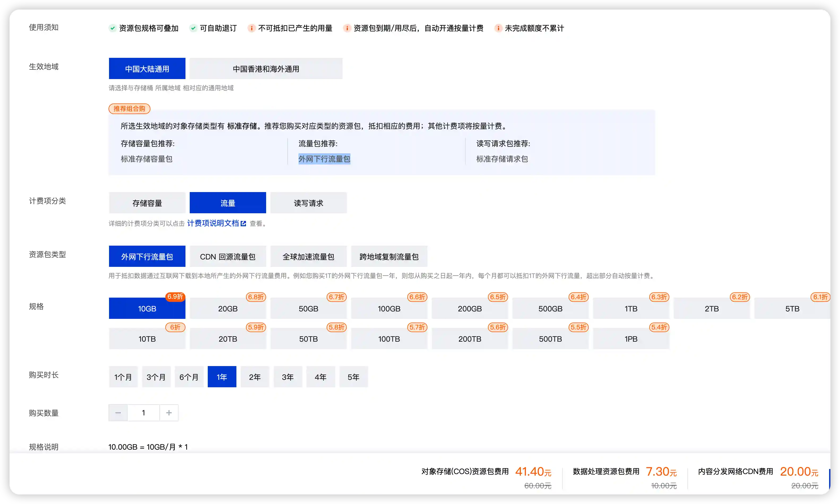Click info icon beside 不可抵扣已产生的用量
The image size is (840, 504).
click(x=251, y=28)
